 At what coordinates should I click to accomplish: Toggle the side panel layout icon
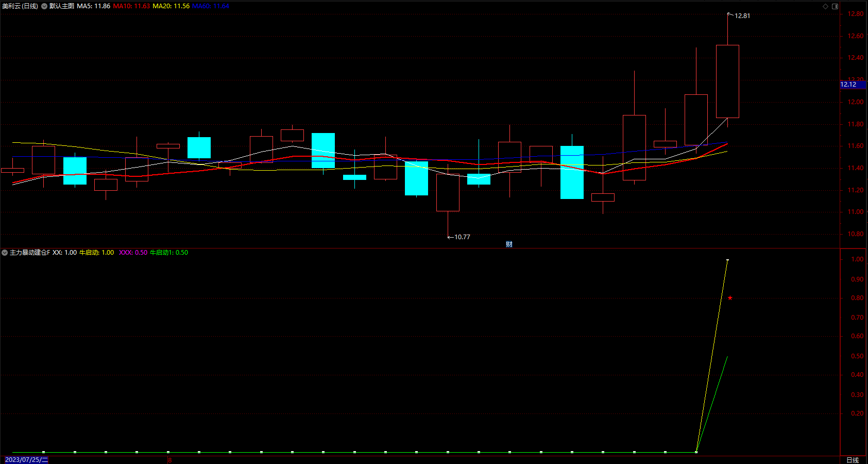tap(835, 6)
